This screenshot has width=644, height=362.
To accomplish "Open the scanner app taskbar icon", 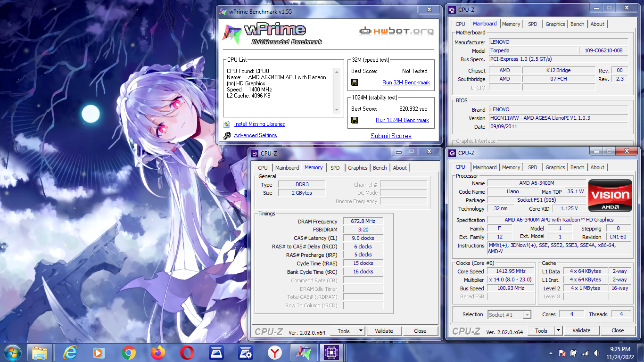I will [x=216, y=352].
